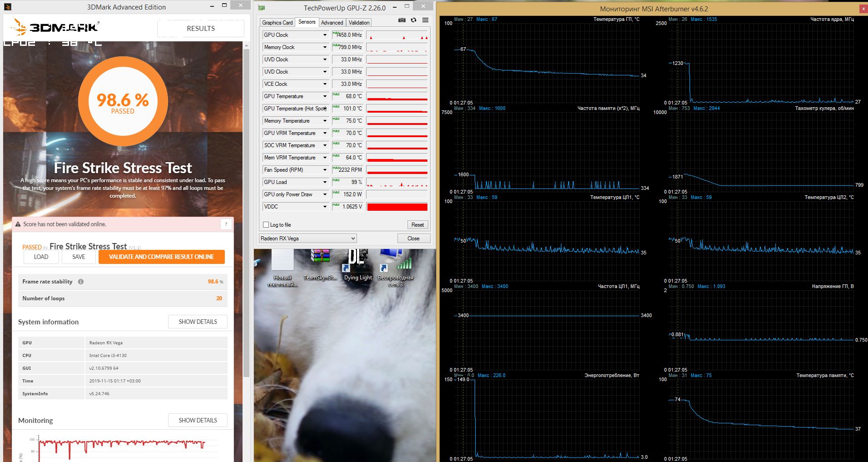Click Validate and Compare Result Online
This screenshot has height=462, width=868.
coord(162,257)
